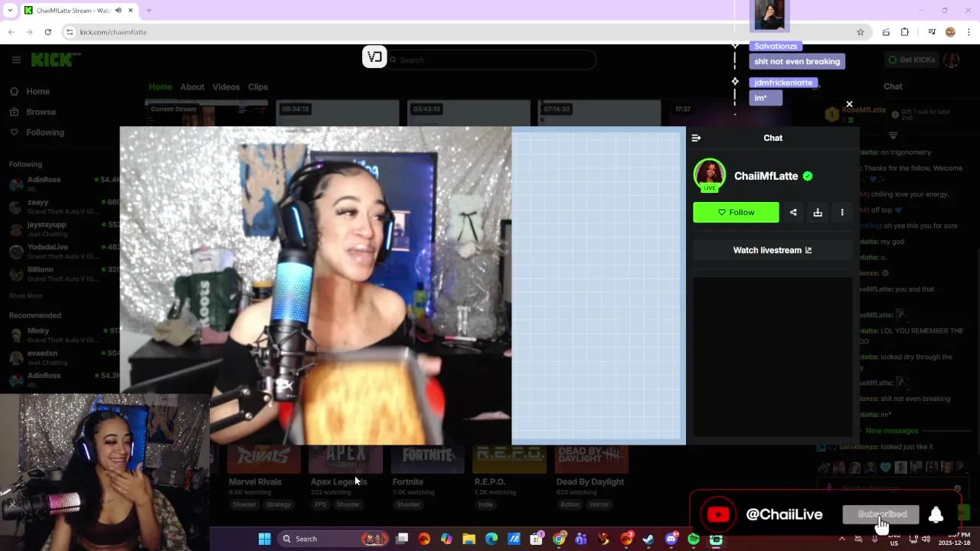Open Steam from the taskbar
Image resolution: width=980 pixels, height=551 pixels.
[648, 539]
